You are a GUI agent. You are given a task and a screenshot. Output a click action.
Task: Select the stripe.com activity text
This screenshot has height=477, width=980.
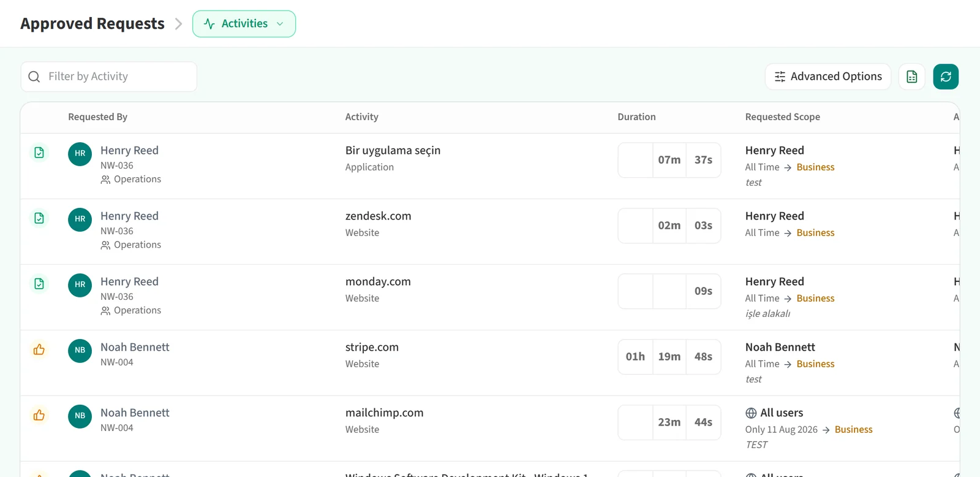(372, 347)
